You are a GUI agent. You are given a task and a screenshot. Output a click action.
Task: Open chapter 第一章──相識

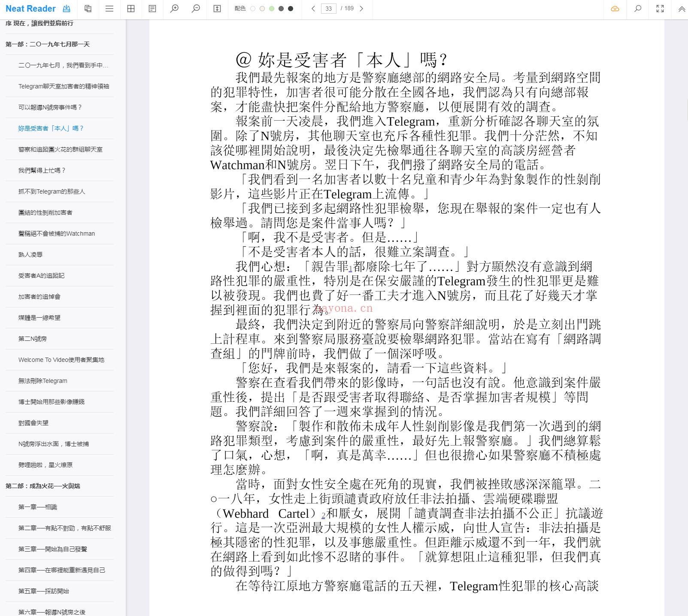[x=37, y=507]
